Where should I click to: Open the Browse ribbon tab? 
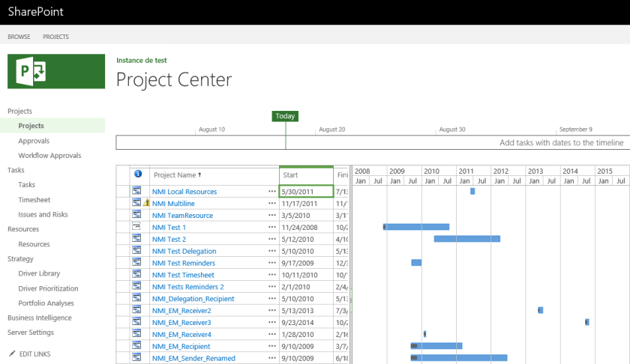point(19,37)
